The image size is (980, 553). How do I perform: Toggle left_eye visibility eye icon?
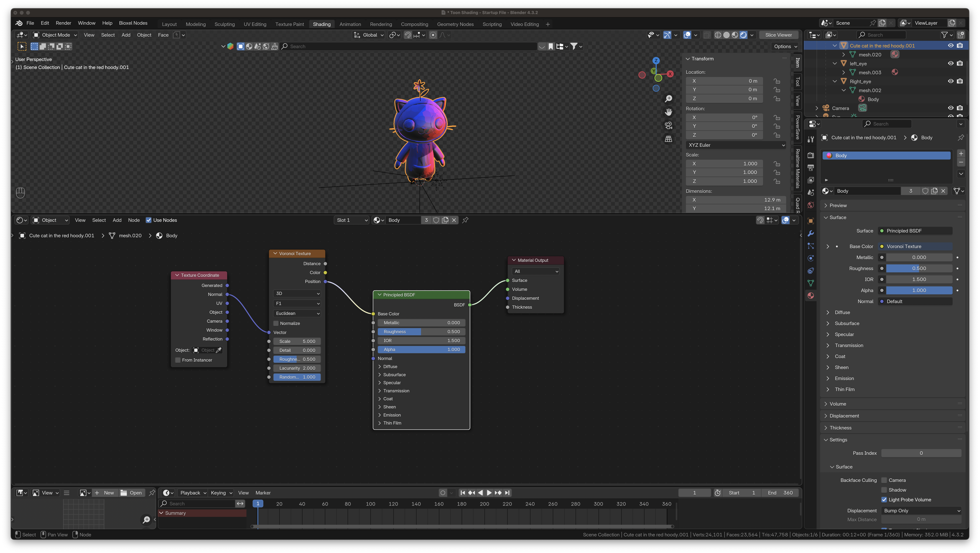(951, 64)
